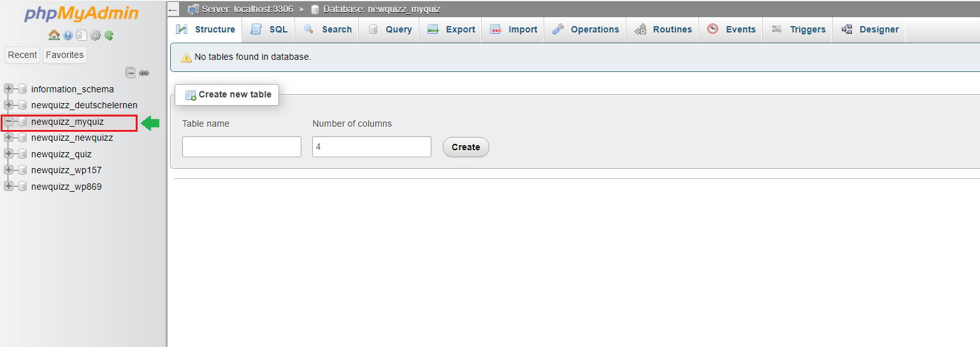980x347 pixels.
Task: Open the Export tab
Action: tap(451, 29)
